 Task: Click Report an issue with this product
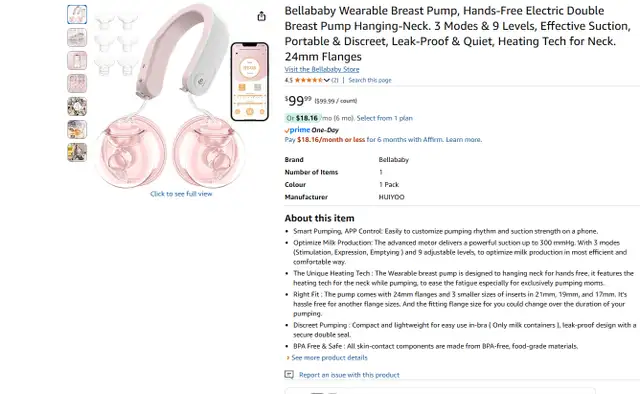tap(349, 375)
